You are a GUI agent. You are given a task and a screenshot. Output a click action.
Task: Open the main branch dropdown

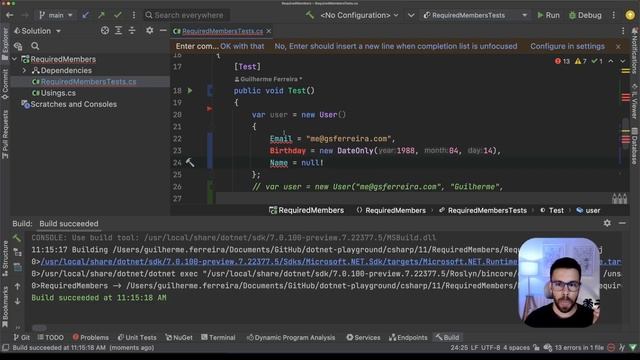[56, 15]
